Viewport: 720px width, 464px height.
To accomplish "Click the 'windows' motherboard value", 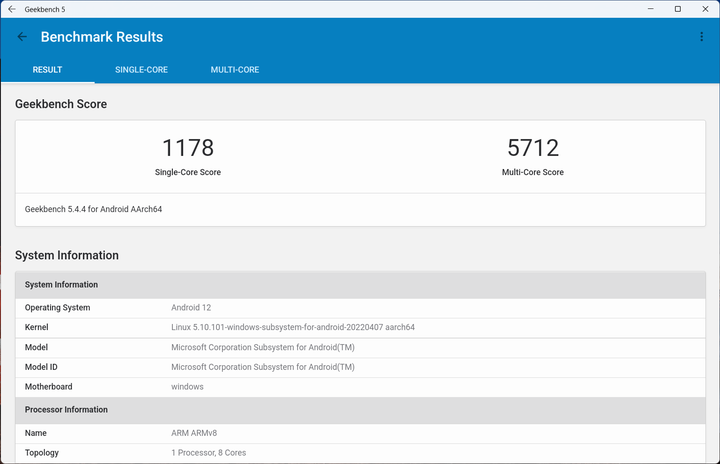I will click(187, 387).
